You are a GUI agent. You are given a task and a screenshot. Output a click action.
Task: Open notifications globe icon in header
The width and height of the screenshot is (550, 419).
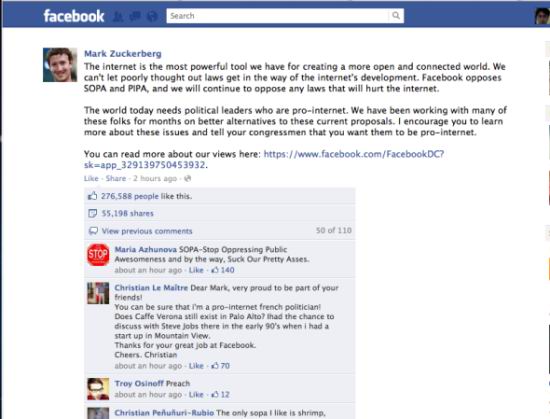(x=152, y=16)
